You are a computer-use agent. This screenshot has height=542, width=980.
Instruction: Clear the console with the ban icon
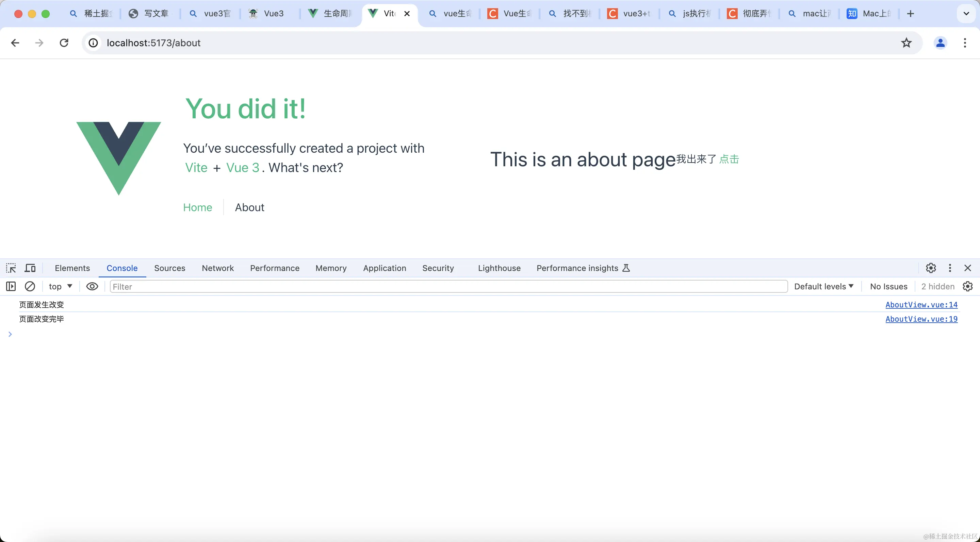tap(30, 286)
